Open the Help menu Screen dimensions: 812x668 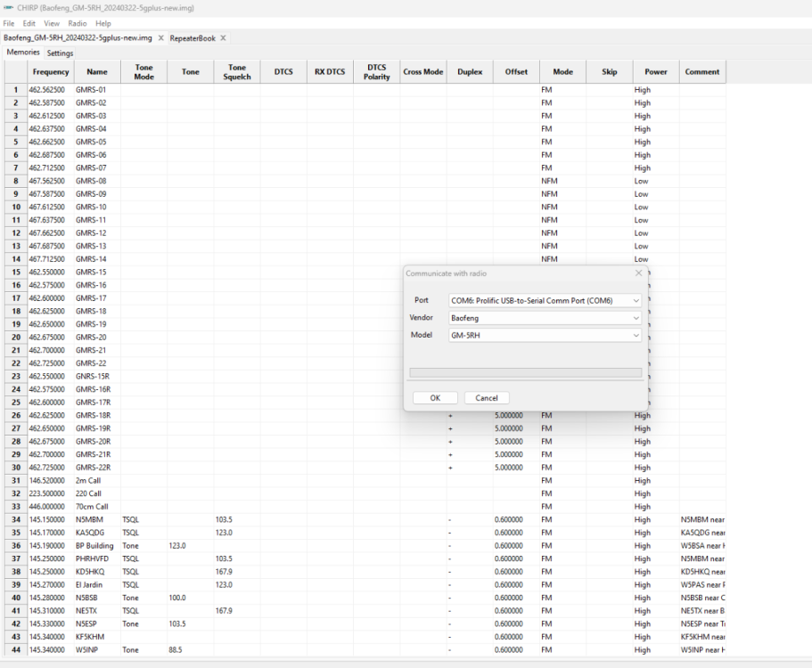tap(103, 23)
